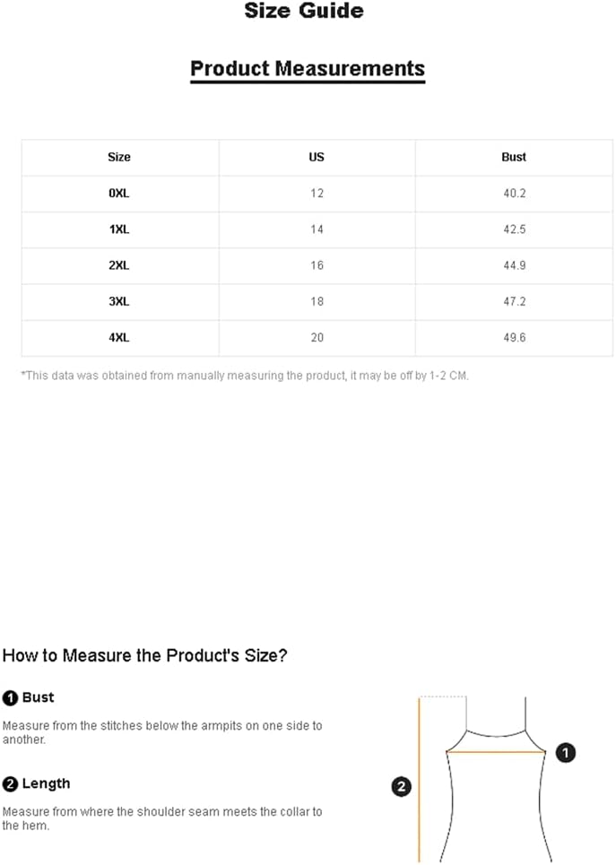Click the Size Guide title

click(x=304, y=11)
